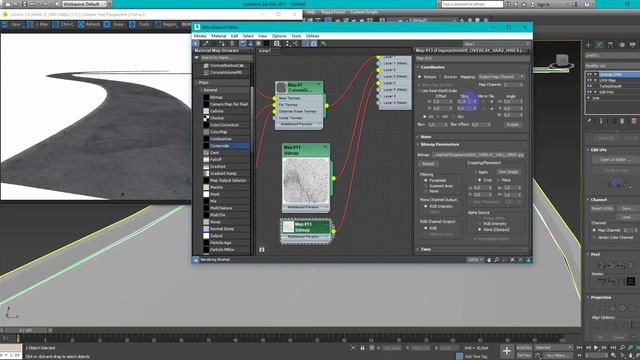Click the configure modifier sets icon
The height and width of the screenshot is (360, 640).
(x=633, y=121)
